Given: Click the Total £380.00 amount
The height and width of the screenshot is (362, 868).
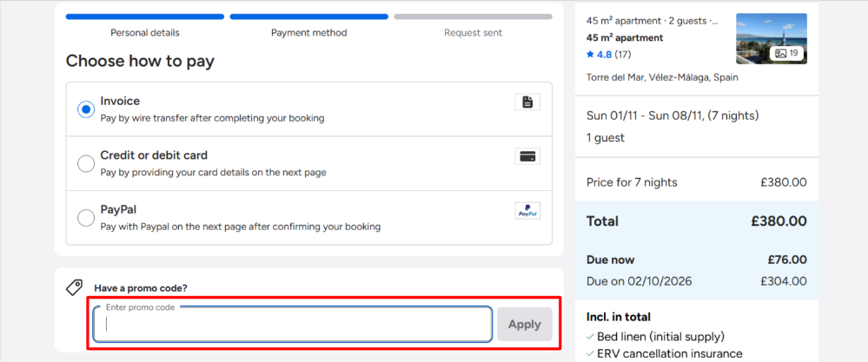Looking at the screenshot, I should (779, 221).
